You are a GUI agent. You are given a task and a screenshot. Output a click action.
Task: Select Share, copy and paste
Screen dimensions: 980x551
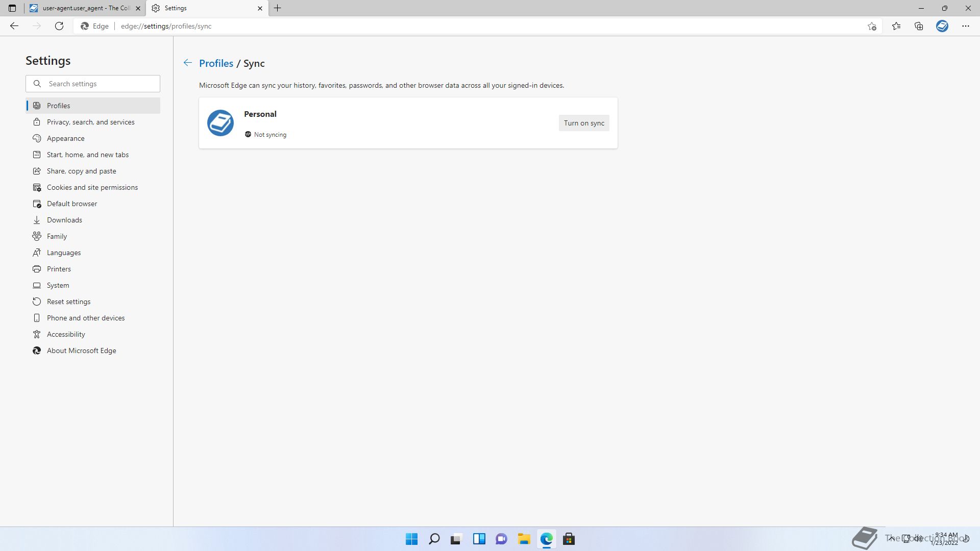click(x=93, y=171)
